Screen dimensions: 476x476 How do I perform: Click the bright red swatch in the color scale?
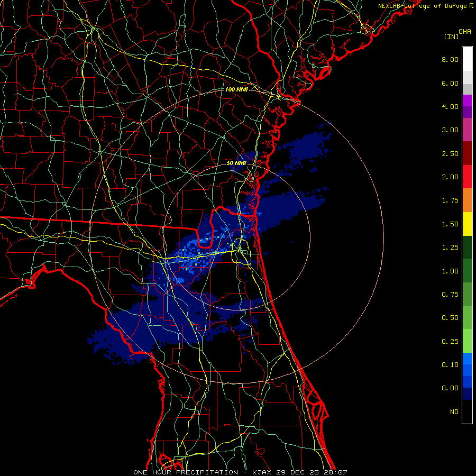click(467, 177)
